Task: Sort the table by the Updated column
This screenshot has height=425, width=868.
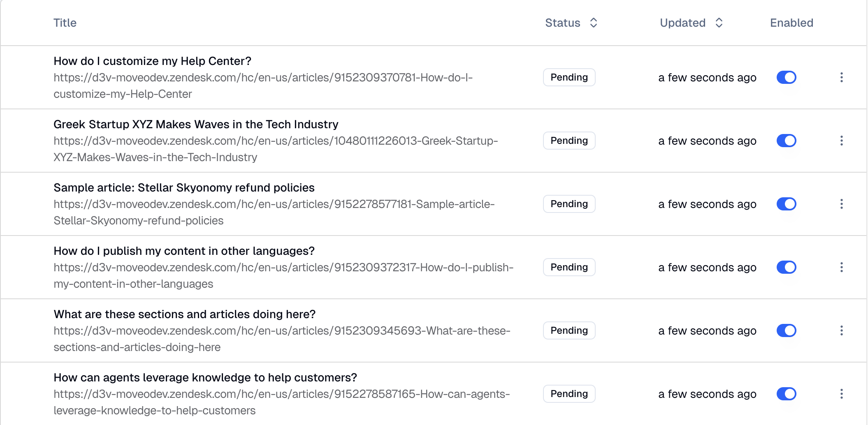Action: coord(691,23)
